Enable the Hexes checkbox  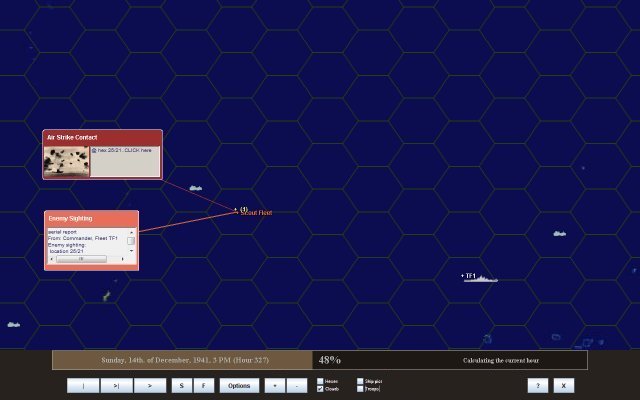[x=320, y=381]
